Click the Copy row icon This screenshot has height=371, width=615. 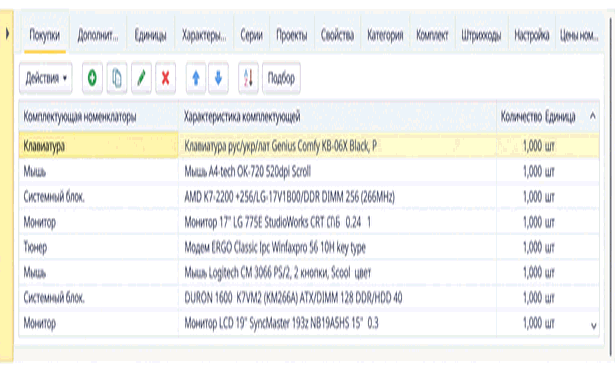point(116,78)
